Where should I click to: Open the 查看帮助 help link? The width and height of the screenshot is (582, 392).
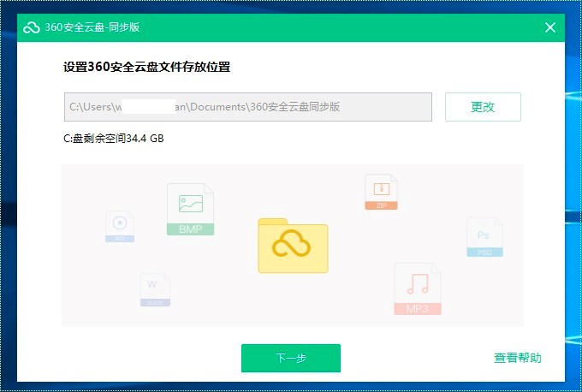coord(518,358)
